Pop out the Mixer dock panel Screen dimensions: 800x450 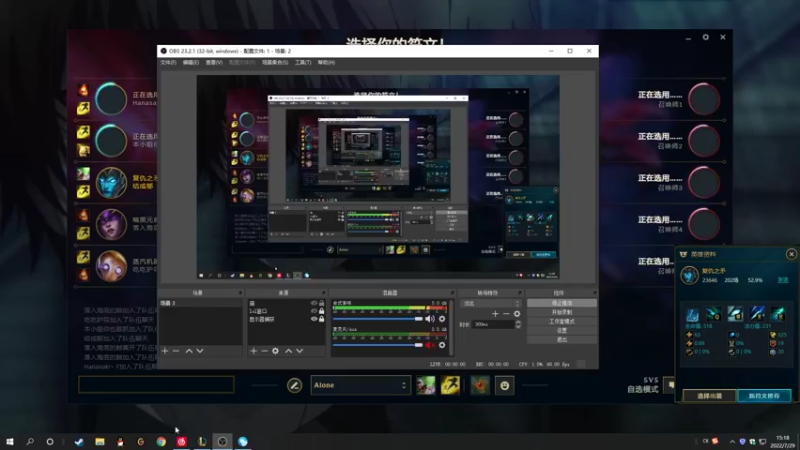tap(452, 293)
